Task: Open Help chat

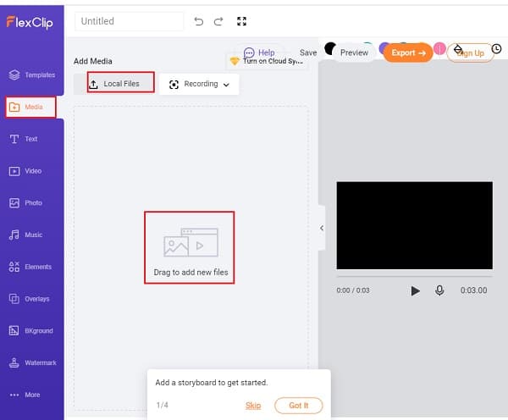Action: [259, 52]
